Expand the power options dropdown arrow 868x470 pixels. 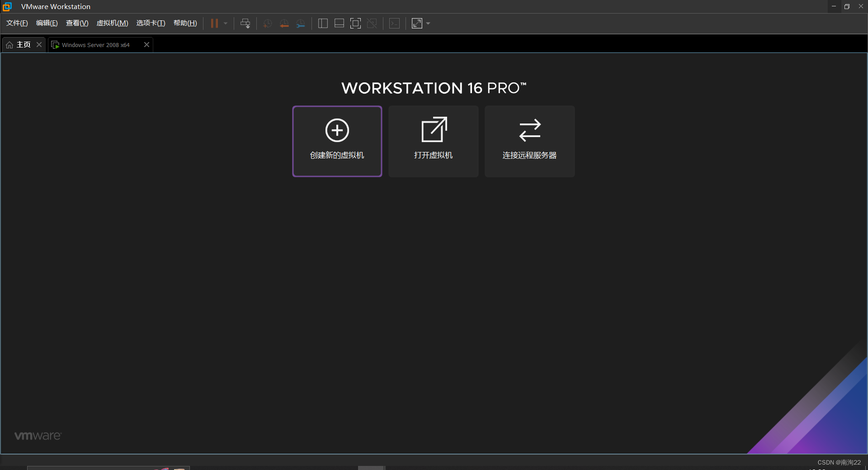pyautogui.click(x=226, y=24)
